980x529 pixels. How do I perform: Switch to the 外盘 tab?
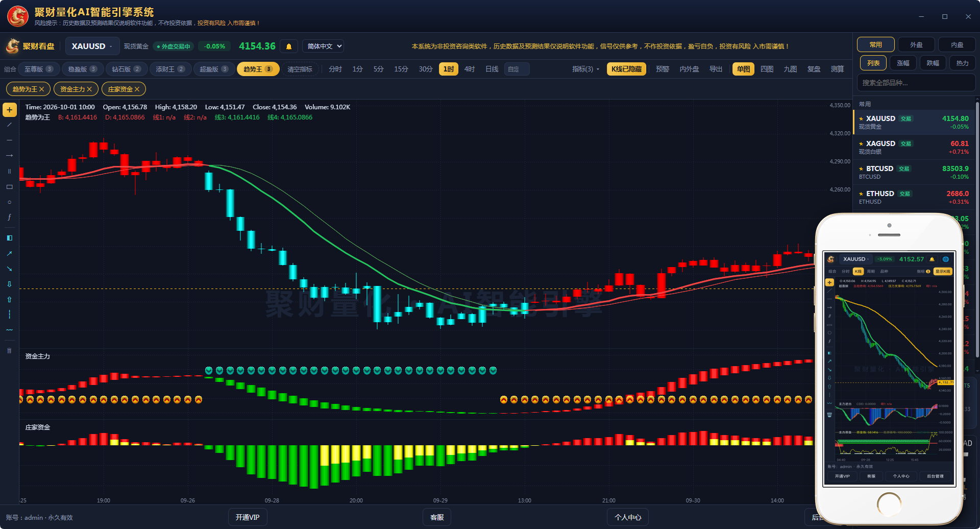click(x=916, y=45)
